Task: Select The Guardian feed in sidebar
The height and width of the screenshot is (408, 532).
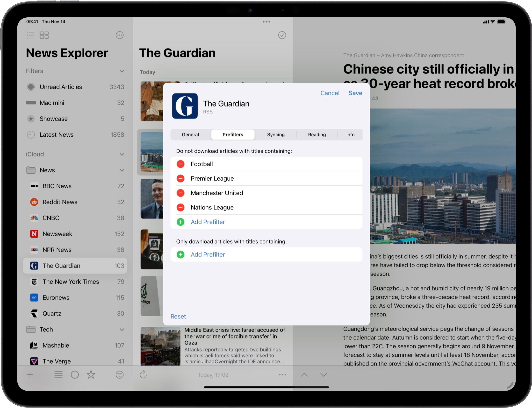Action: point(75,266)
